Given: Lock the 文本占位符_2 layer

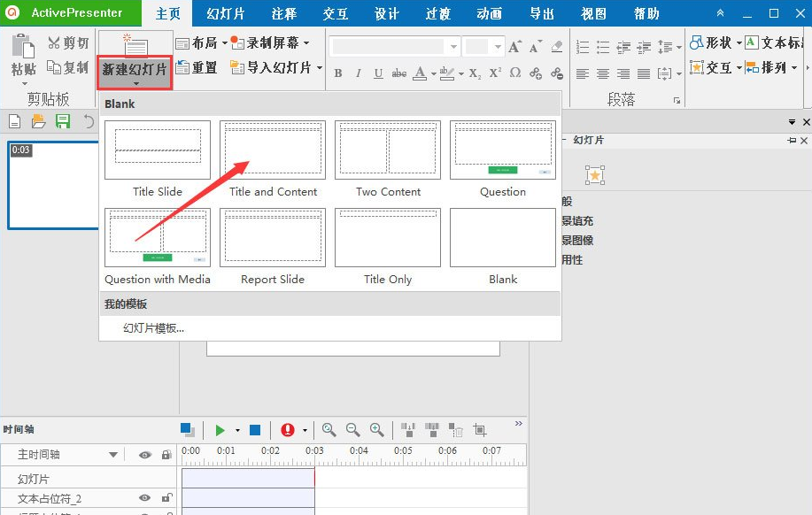Looking at the screenshot, I should (165, 498).
